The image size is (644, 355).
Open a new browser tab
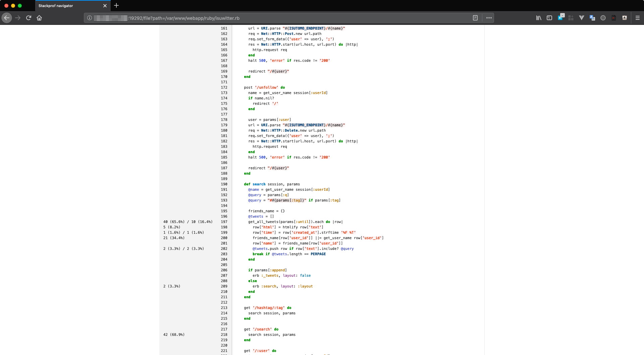tap(116, 5)
